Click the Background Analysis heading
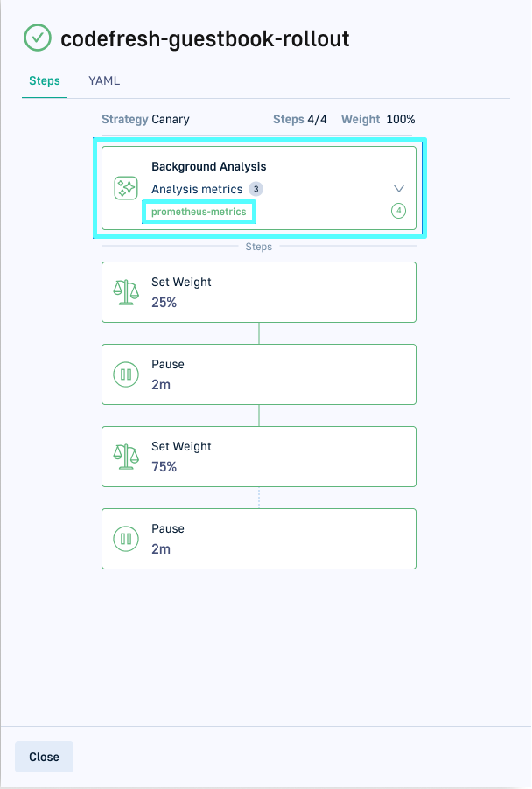The width and height of the screenshot is (532, 789). coord(208,166)
